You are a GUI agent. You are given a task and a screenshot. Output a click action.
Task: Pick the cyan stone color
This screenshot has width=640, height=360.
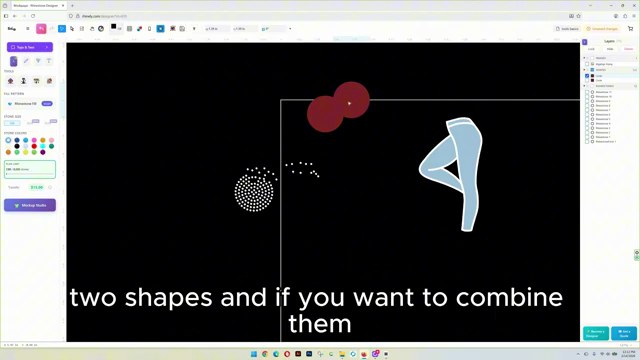[x=43, y=146]
